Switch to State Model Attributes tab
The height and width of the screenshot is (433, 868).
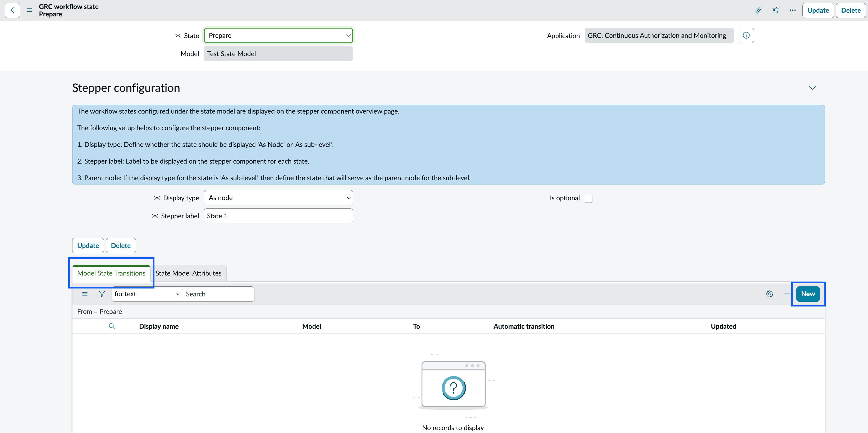point(188,273)
